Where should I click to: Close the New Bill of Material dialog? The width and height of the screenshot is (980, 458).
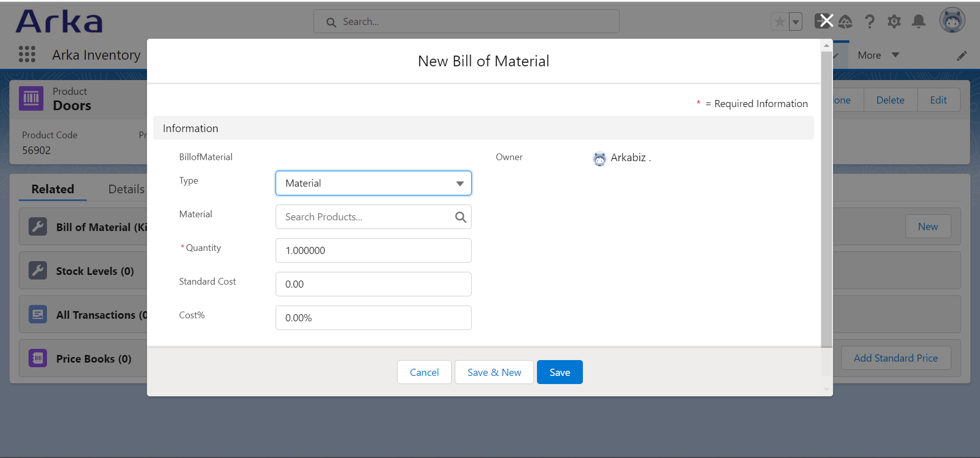click(x=826, y=20)
